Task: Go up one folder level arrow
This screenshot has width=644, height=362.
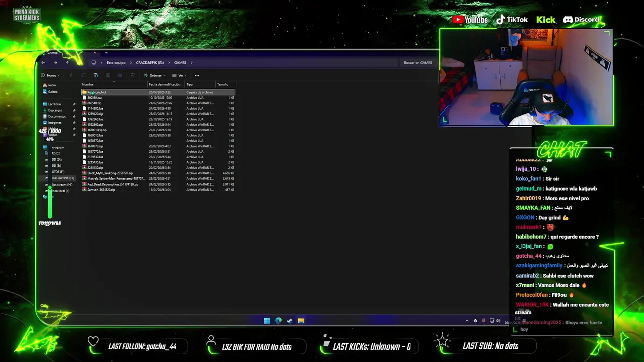Action: (x=68, y=63)
